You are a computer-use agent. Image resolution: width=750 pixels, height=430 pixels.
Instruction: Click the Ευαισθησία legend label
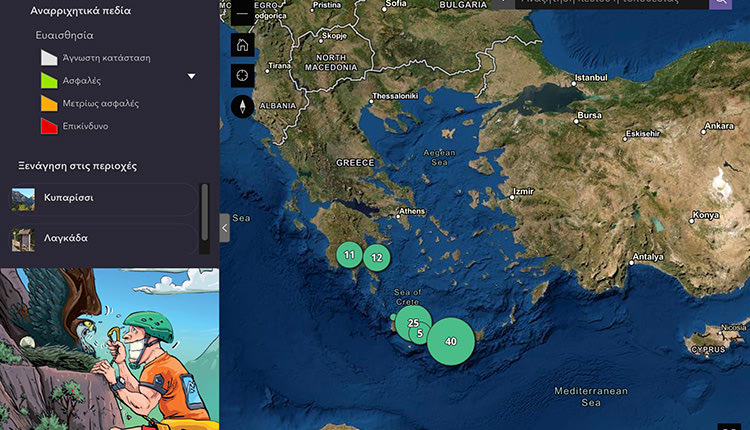(x=65, y=35)
